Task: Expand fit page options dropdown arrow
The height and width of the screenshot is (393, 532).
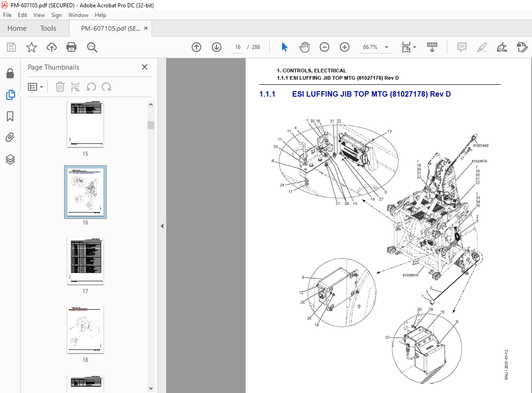Action: click(414, 47)
